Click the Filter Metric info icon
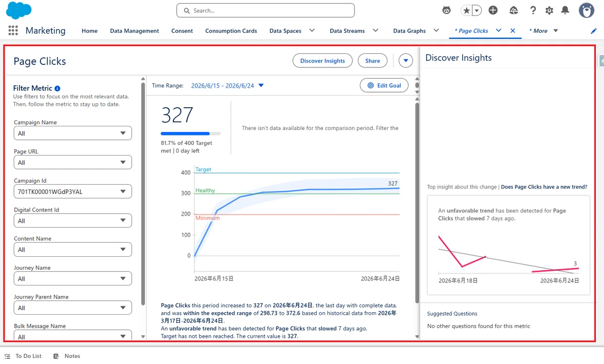The image size is (604, 364). click(x=57, y=88)
